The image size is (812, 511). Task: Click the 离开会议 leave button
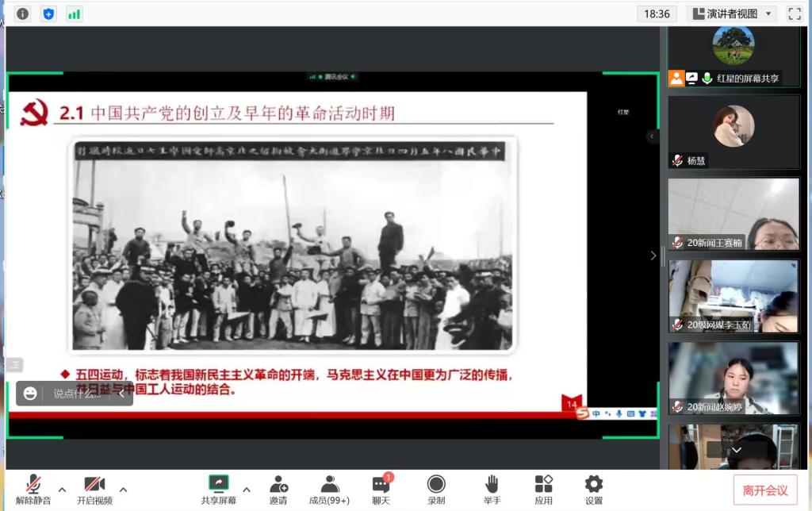tap(764, 490)
